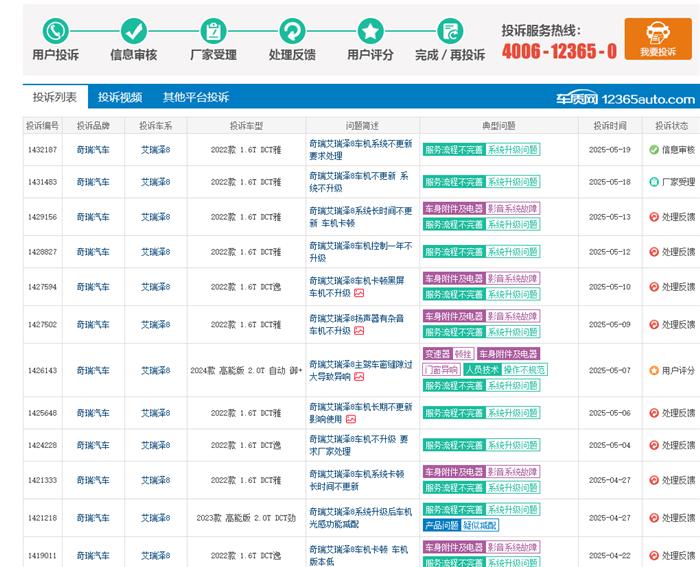Click the image icon in complaint 1426143

click(359, 377)
